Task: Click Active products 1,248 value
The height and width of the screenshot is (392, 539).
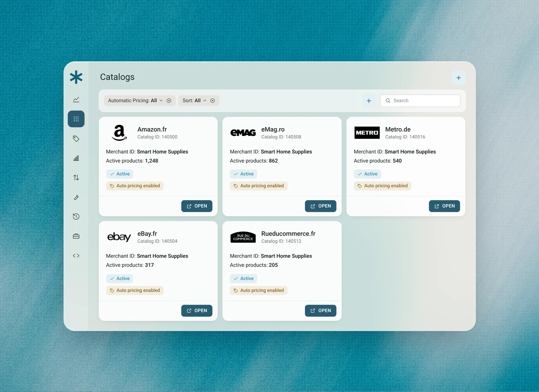Action: [x=152, y=161]
